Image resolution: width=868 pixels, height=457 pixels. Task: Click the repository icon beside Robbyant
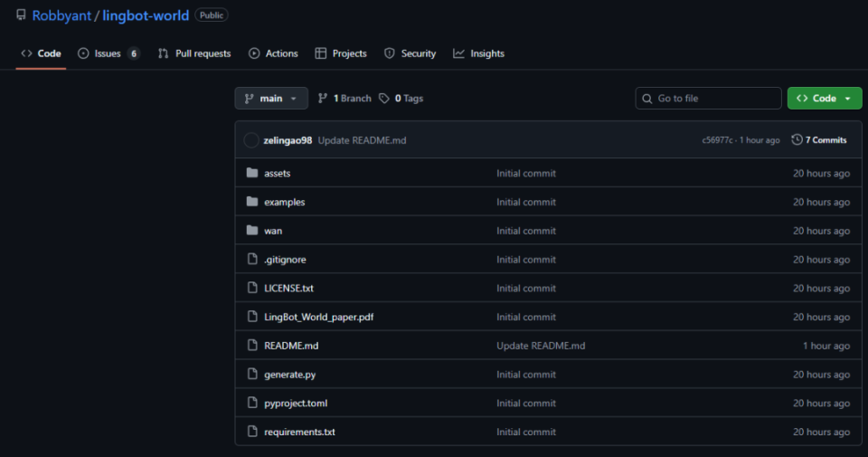pyautogui.click(x=21, y=15)
